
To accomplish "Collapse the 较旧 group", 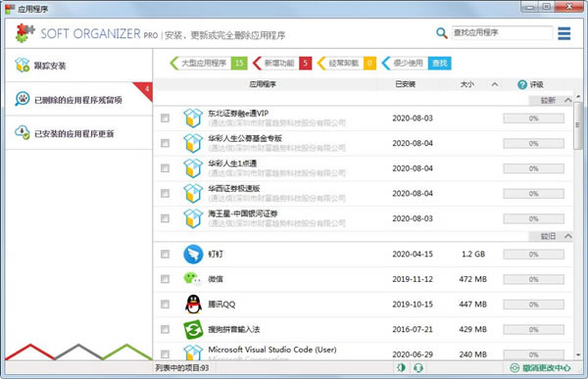I will [568, 236].
